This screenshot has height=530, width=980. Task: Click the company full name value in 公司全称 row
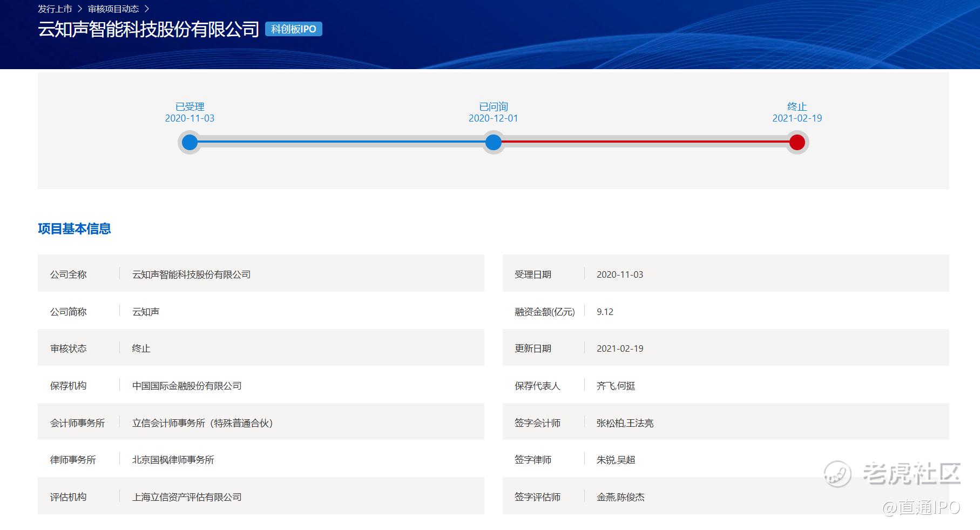[x=192, y=274]
